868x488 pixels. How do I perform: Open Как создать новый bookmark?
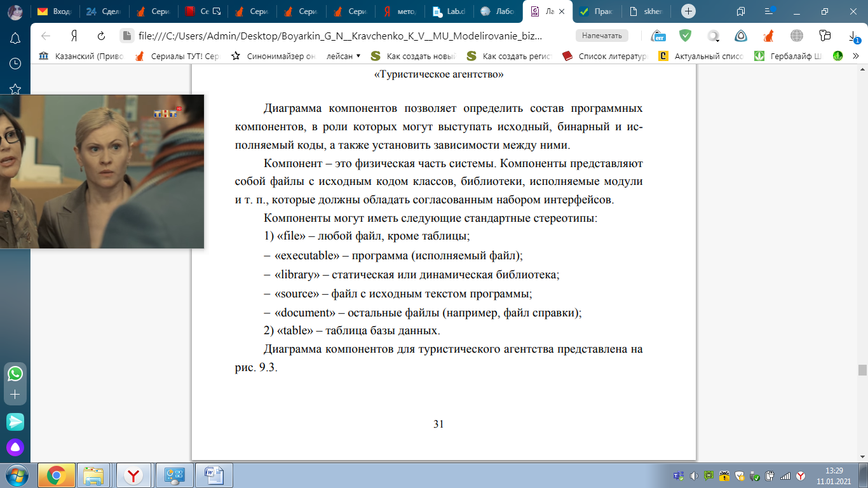pyautogui.click(x=414, y=56)
